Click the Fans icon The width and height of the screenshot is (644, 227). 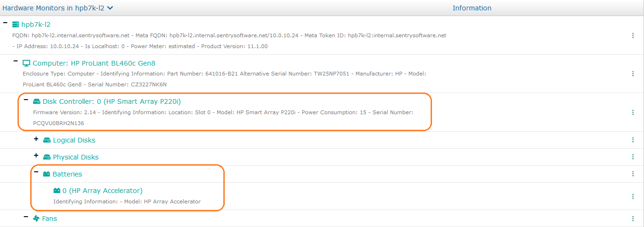click(36, 219)
